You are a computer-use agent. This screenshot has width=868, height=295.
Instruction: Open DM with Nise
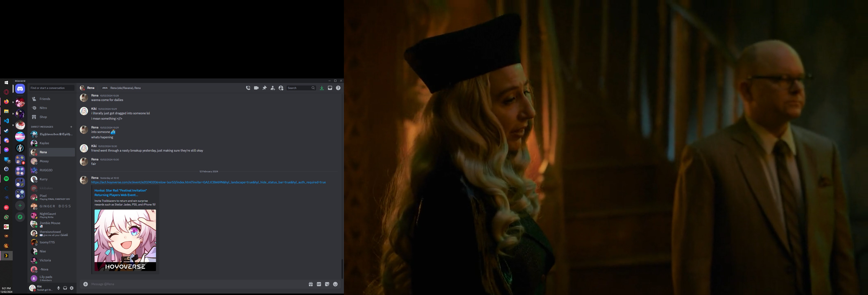click(x=52, y=251)
